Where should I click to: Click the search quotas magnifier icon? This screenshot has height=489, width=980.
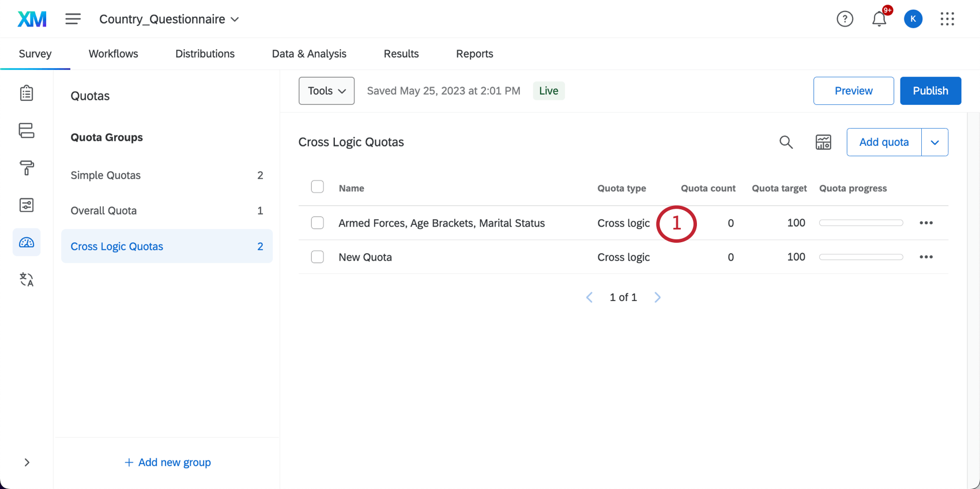point(786,142)
